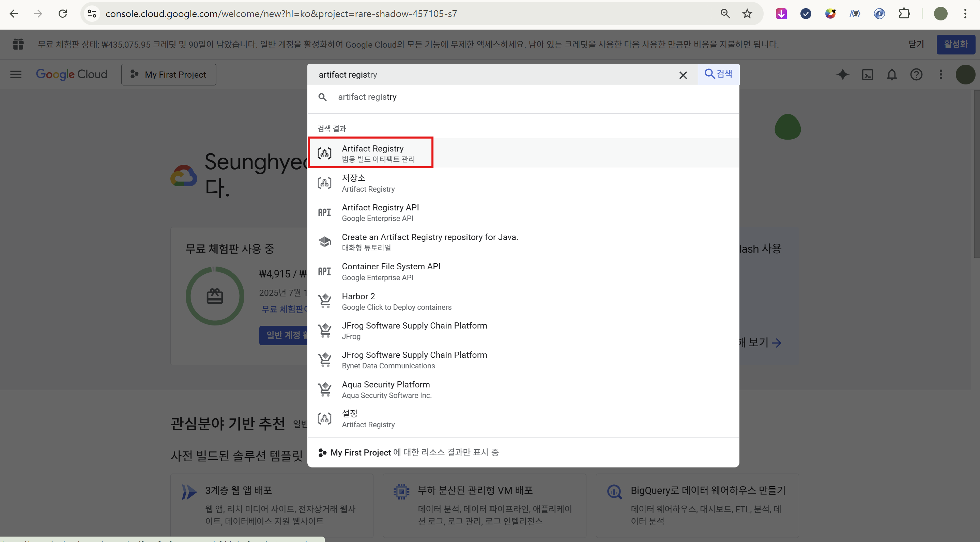Activate Cloud Shell terminal icon
Image resolution: width=980 pixels, height=542 pixels.
tap(867, 75)
